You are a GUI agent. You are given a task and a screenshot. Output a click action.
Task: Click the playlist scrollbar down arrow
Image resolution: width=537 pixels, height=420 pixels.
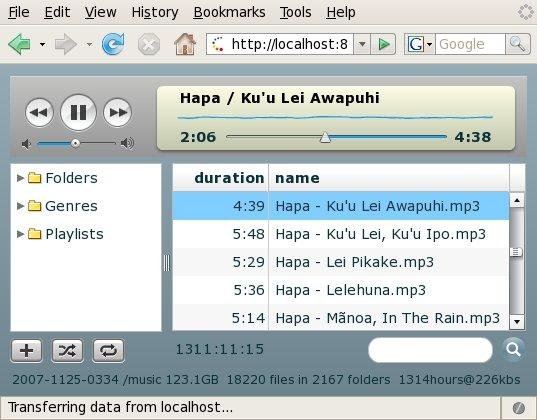517,322
